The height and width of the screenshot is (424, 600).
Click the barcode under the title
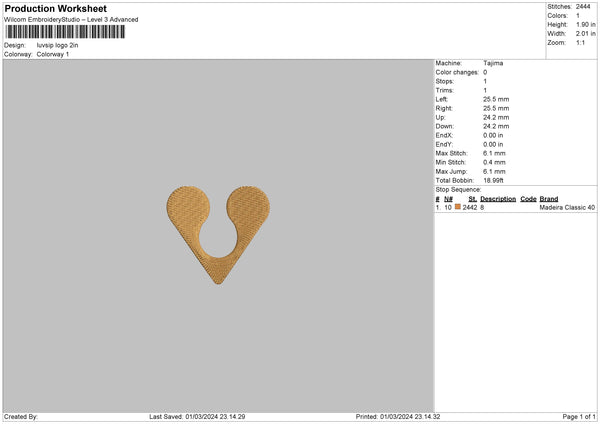65,32
